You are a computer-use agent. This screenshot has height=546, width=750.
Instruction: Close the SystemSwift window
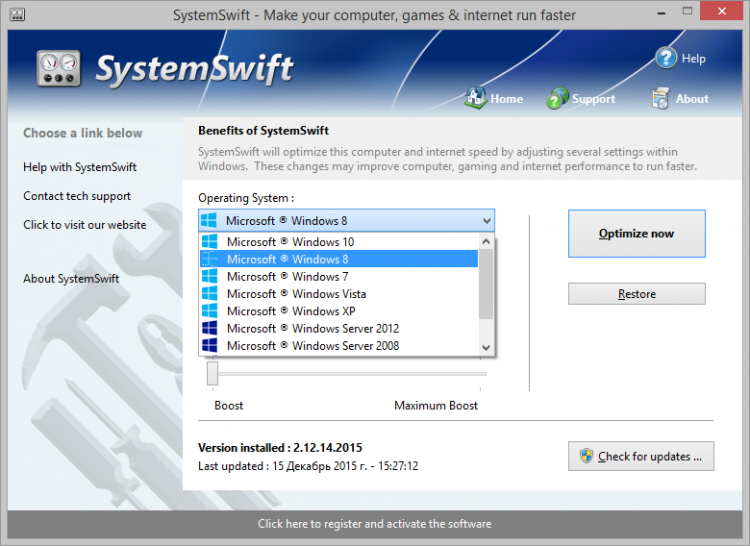click(x=722, y=11)
